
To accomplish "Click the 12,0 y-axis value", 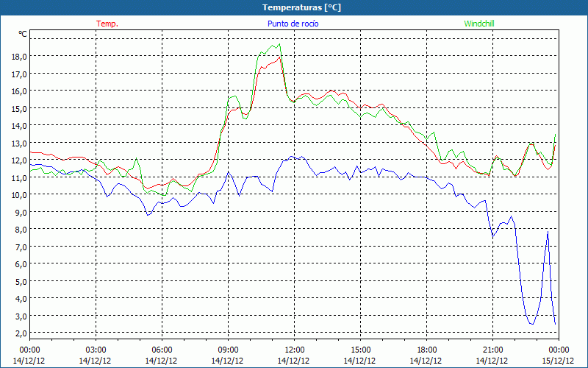I will [20, 160].
